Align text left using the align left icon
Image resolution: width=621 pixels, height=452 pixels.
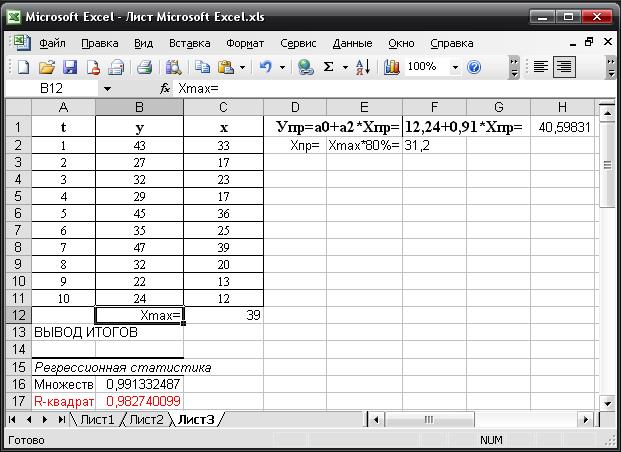click(541, 67)
